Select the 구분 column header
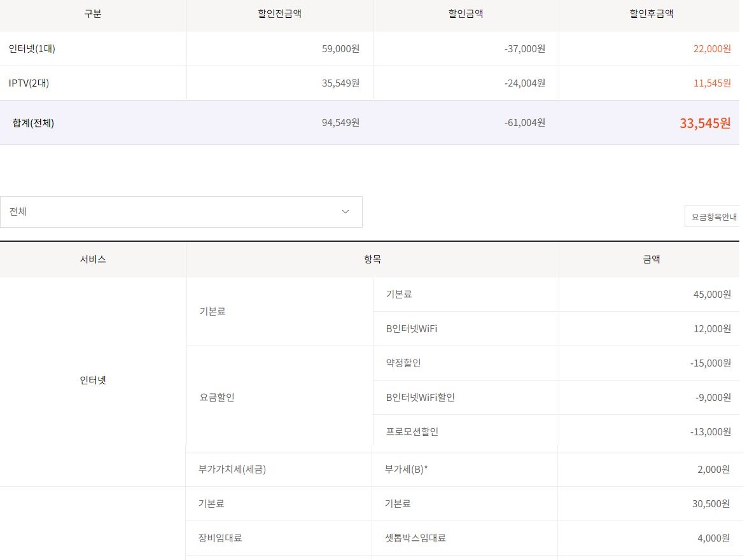This screenshot has height=560, width=747. [93, 14]
